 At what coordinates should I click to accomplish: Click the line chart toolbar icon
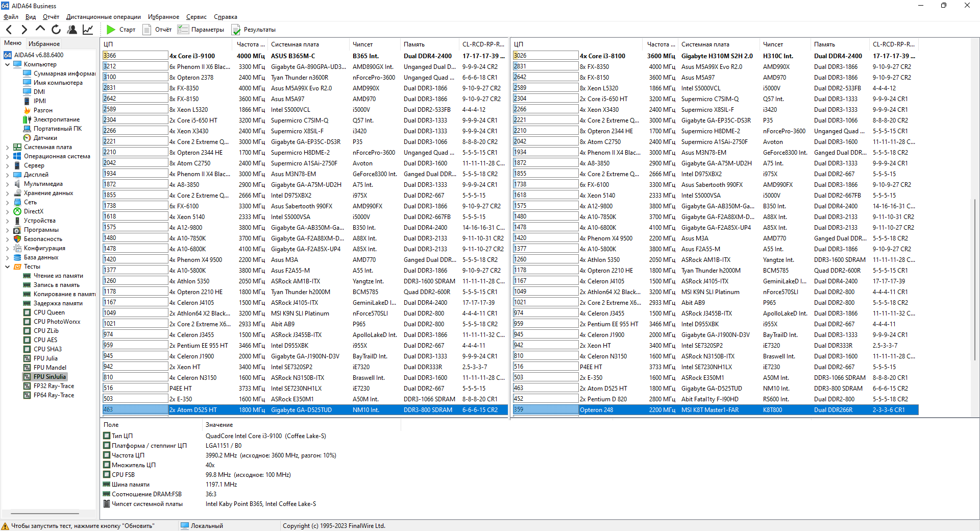pos(88,30)
